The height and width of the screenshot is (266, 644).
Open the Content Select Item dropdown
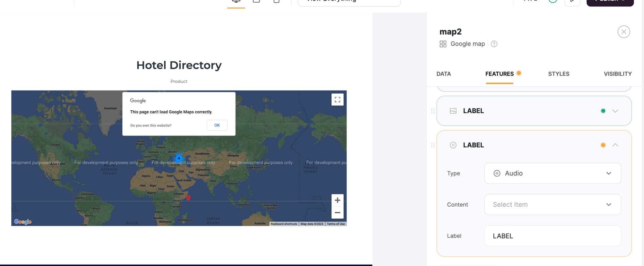552,205
